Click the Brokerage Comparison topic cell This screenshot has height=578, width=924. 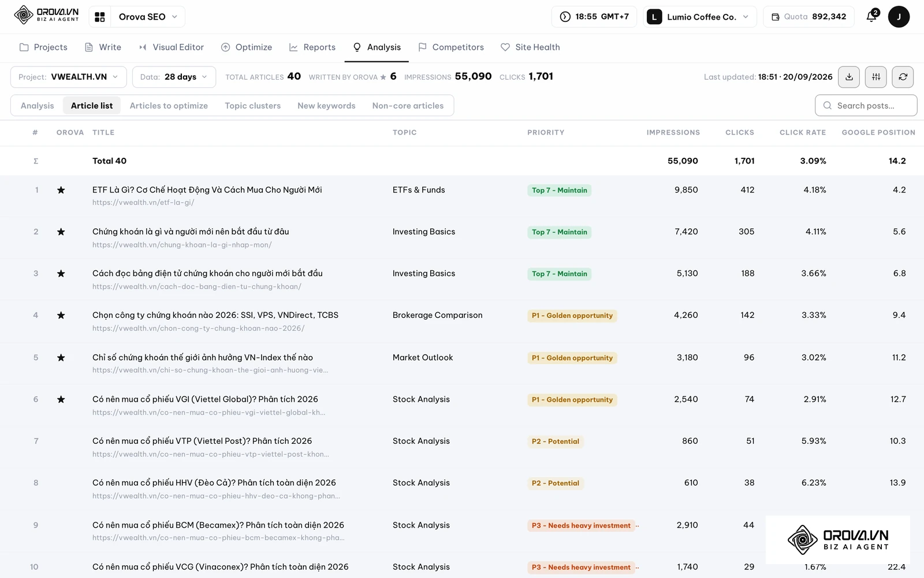coord(438,316)
